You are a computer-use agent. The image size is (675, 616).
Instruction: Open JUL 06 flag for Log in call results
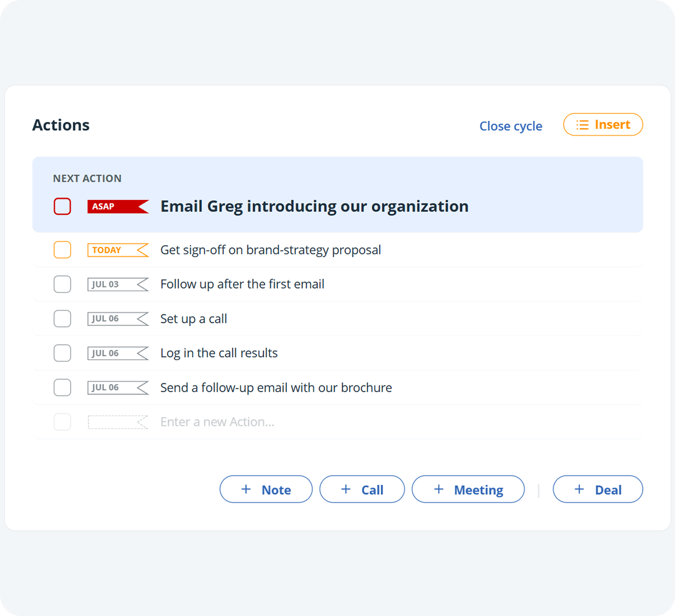pos(118,353)
